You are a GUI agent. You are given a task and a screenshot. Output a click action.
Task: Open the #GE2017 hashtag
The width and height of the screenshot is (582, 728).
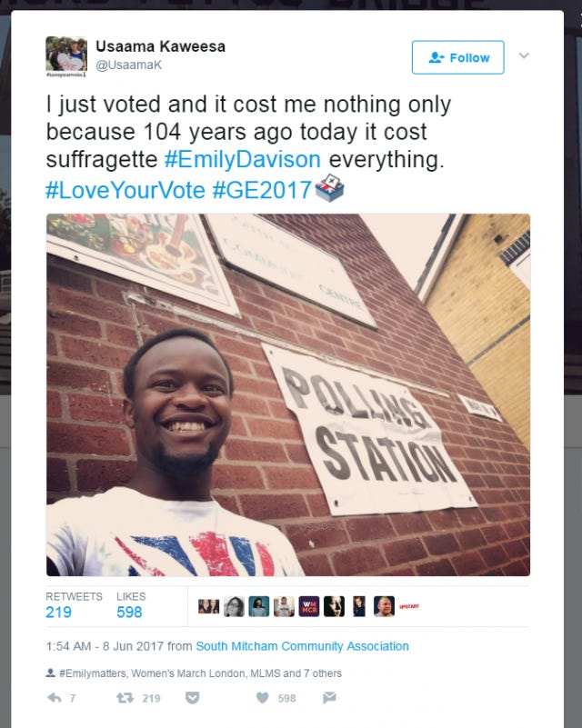point(262,190)
